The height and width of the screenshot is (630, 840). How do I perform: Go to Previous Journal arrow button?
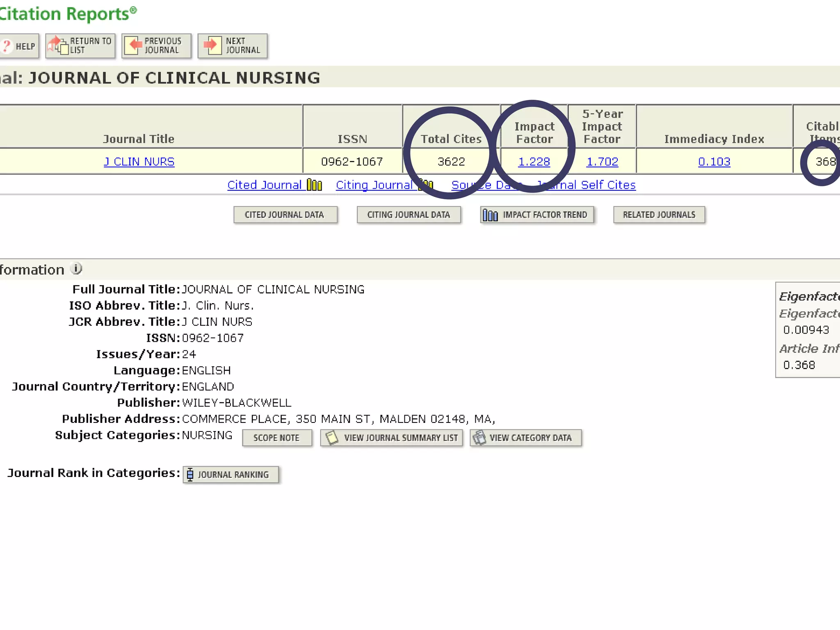133,46
